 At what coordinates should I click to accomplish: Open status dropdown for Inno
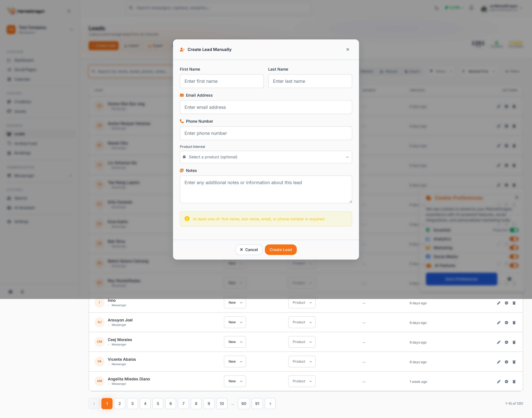235,302
